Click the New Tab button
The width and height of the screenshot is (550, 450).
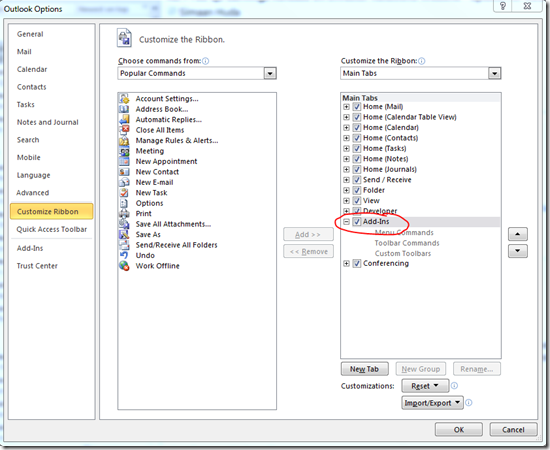(364, 369)
